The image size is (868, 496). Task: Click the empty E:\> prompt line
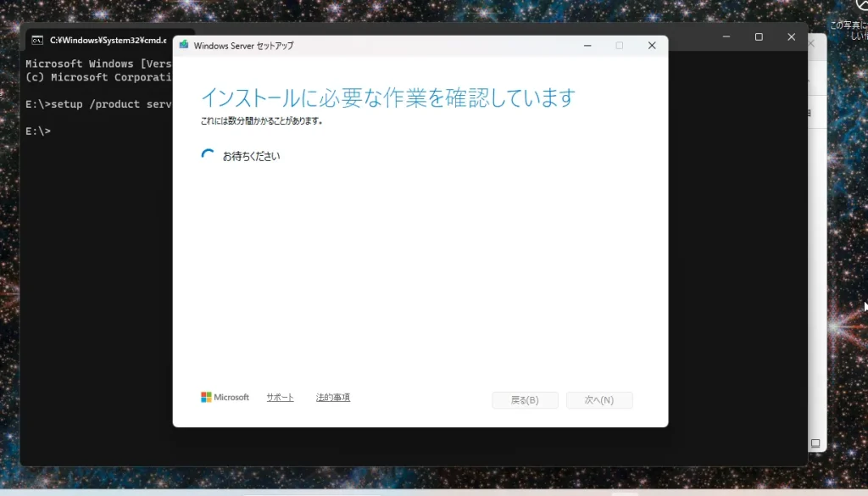[38, 131]
